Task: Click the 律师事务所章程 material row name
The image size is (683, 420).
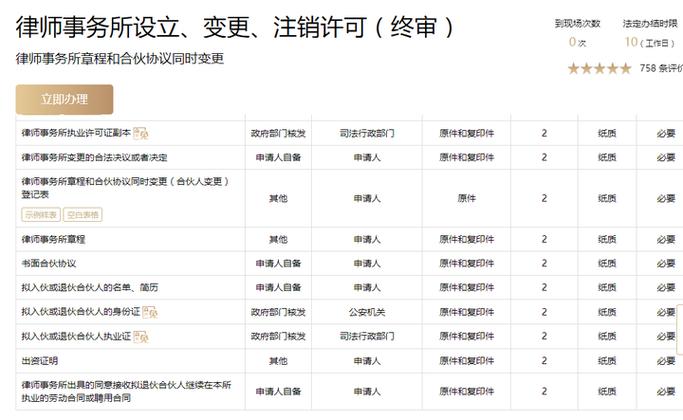Action: pyautogui.click(x=53, y=239)
